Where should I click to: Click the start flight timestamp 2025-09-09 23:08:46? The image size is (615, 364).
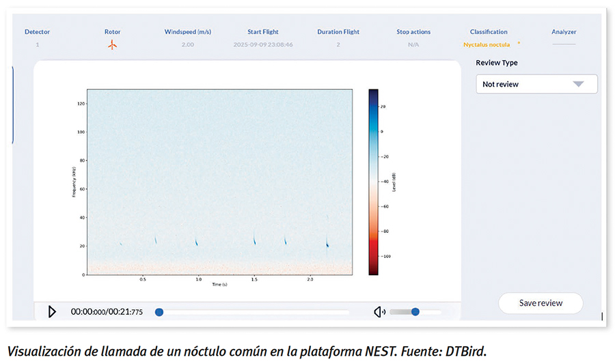pos(263,44)
